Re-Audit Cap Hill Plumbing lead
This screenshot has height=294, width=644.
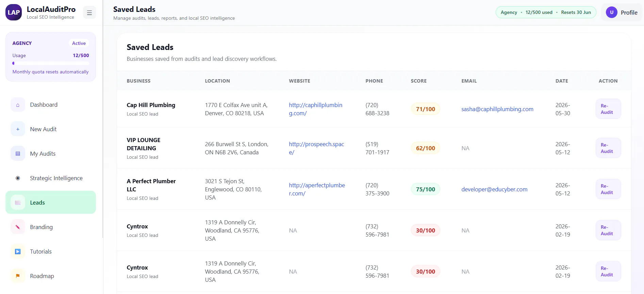[608, 109]
